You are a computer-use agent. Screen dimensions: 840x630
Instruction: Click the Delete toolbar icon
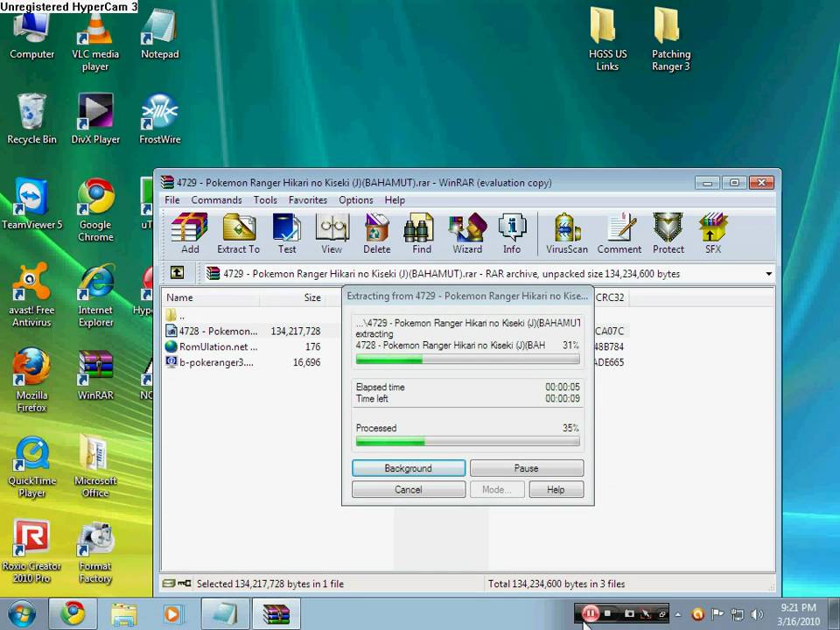(376, 233)
